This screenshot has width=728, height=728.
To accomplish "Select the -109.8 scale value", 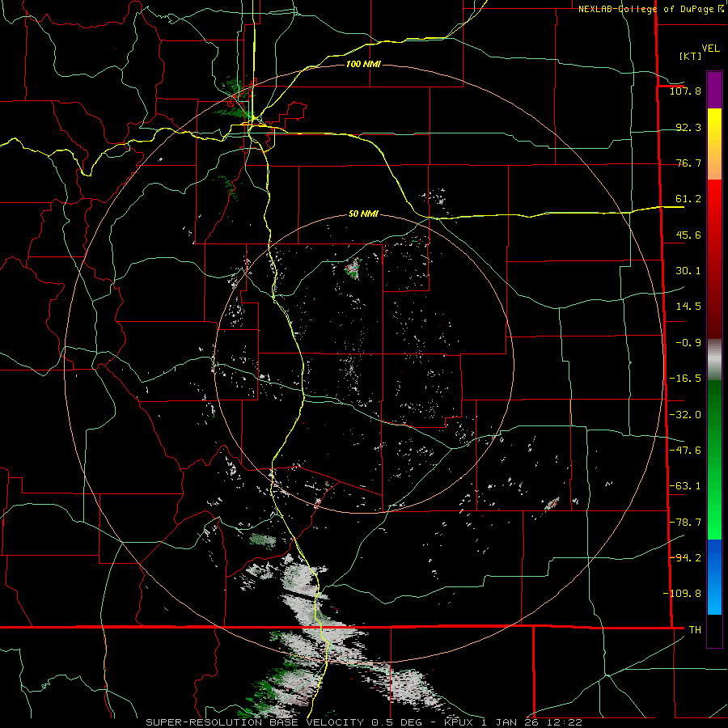I will (x=682, y=594).
